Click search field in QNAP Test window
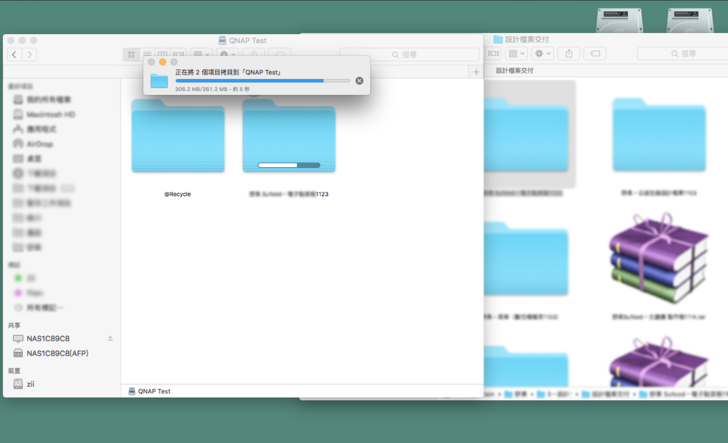Screen dimensions: 728x443 coord(409,55)
